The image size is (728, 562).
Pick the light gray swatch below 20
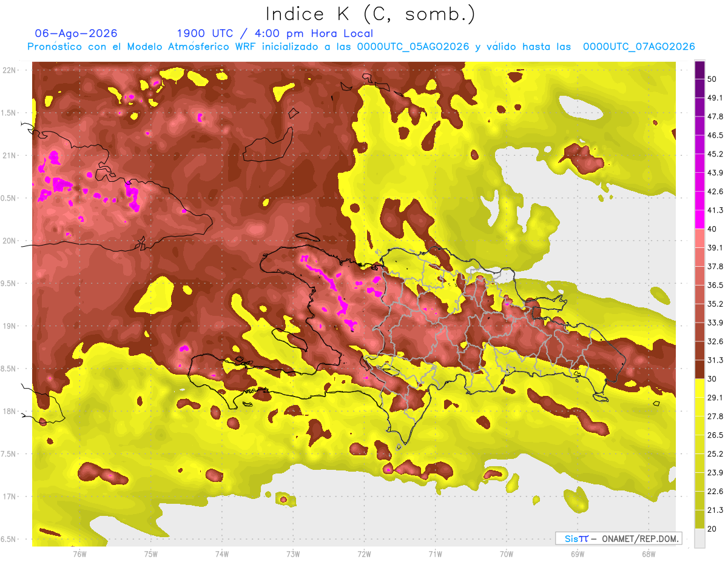699,538
